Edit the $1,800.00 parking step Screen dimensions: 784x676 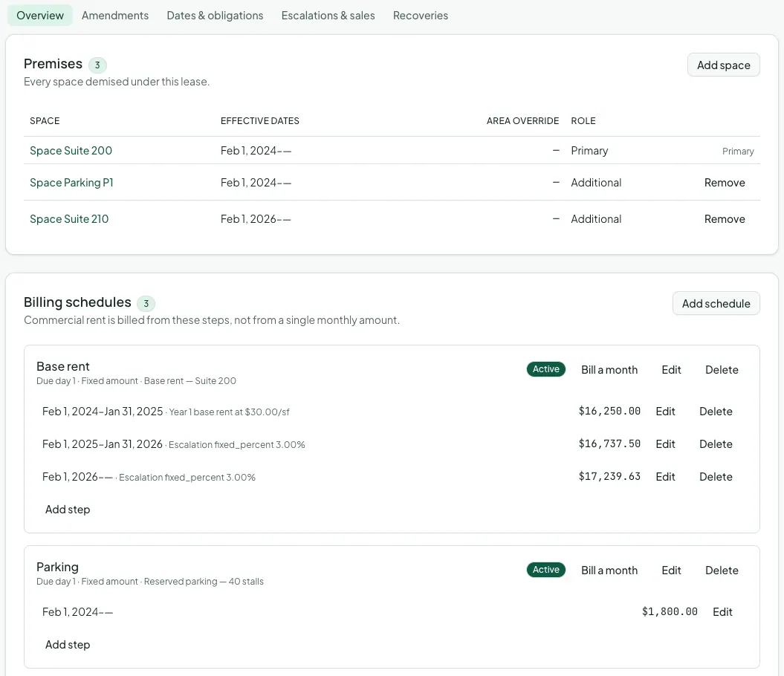pos(722,611)
